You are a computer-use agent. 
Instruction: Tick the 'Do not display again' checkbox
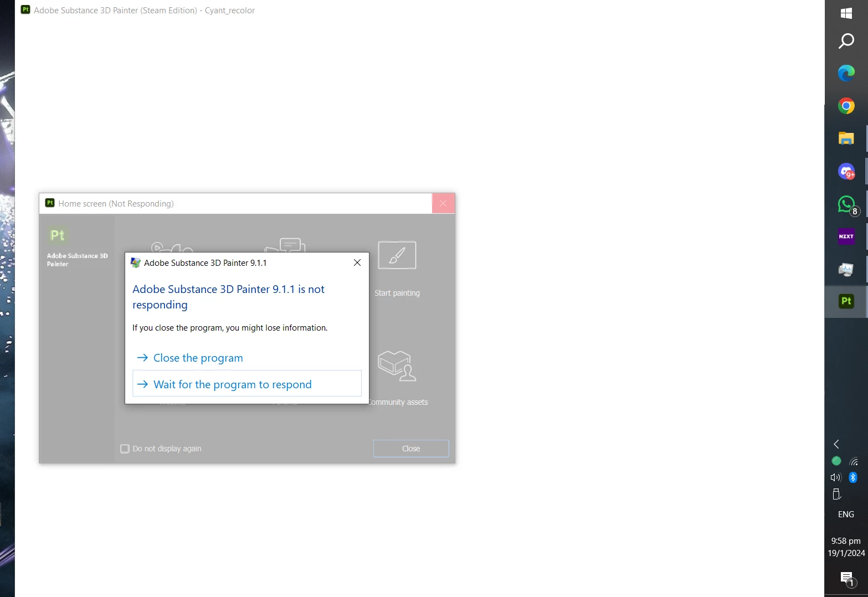125,449
